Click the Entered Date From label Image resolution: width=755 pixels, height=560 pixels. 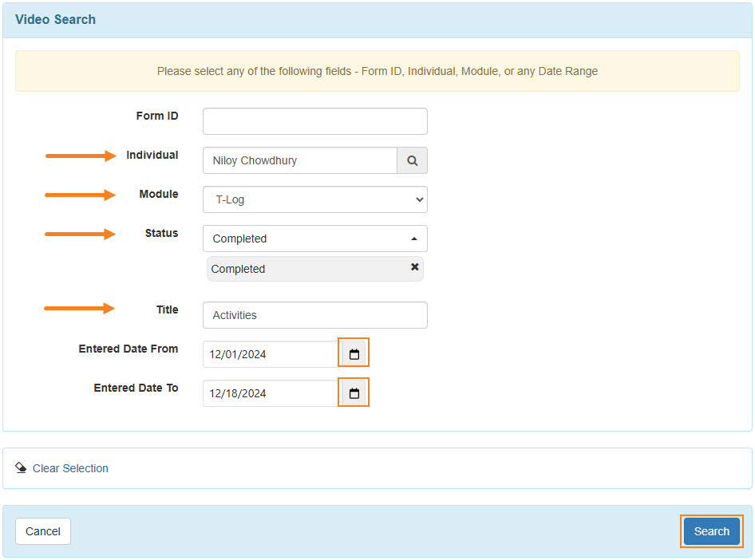tap(128, 349)
